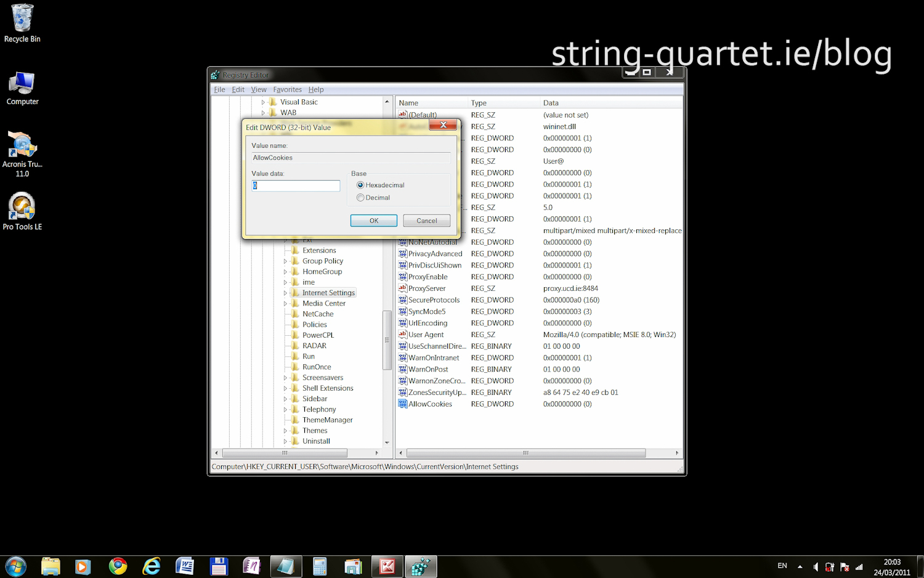
Task: Open the Help menu
Action: 316,89
